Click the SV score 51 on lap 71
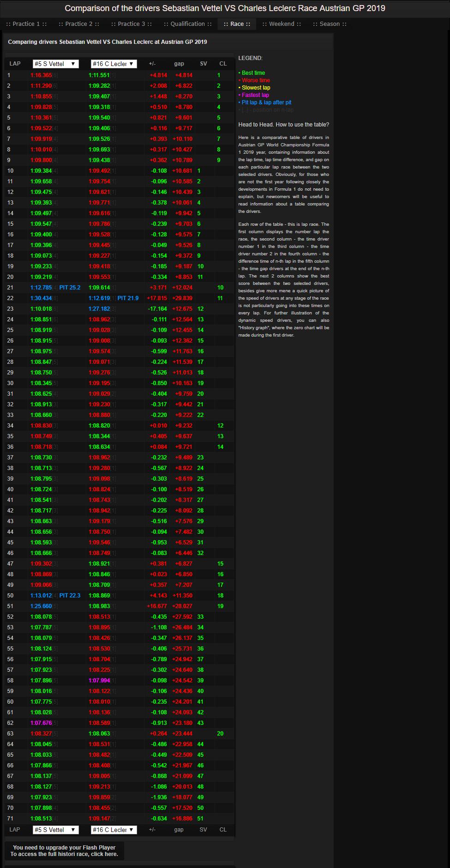This screenshot has width=450, height=868. pos(200,819)
